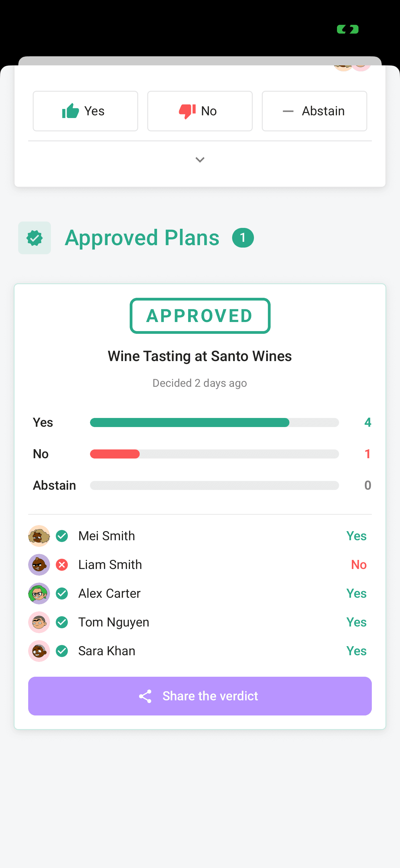Click the APPROVED stamp label
The image size is (400, 868).
200,316
